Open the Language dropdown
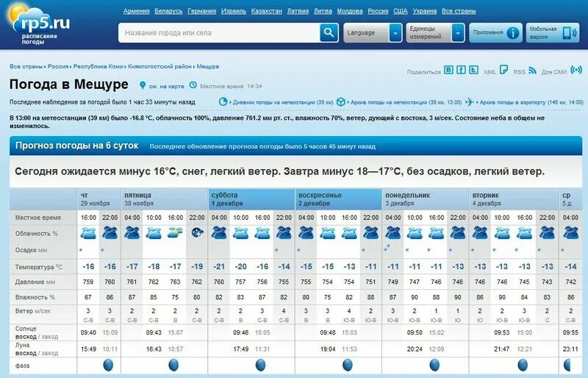The image size is (588, 378). [x=373, y=32]
